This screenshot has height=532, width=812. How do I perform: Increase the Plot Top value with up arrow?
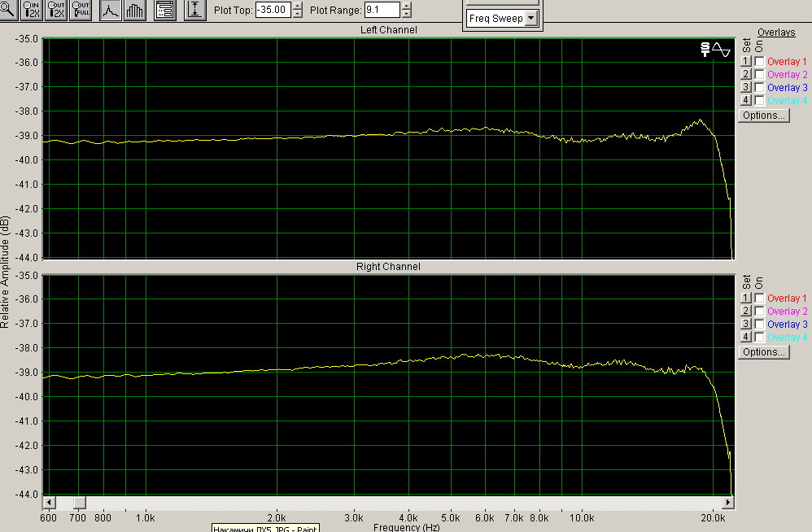click(297, 7)
